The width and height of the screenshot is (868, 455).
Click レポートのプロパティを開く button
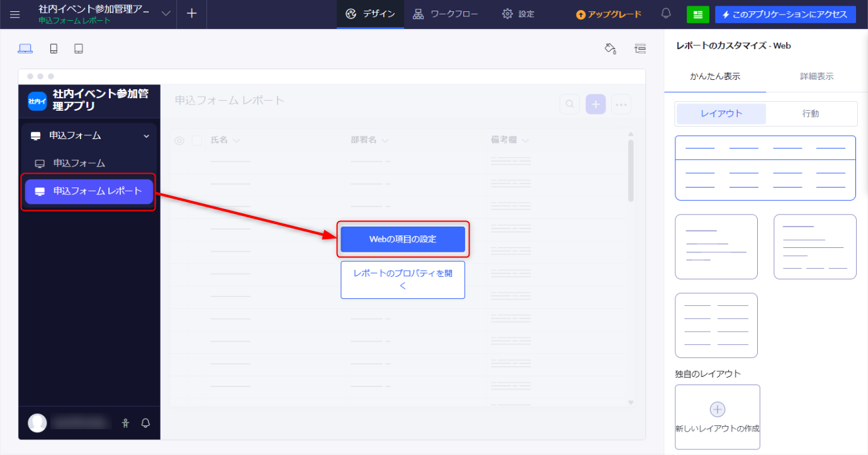click(x=403, y=279)
